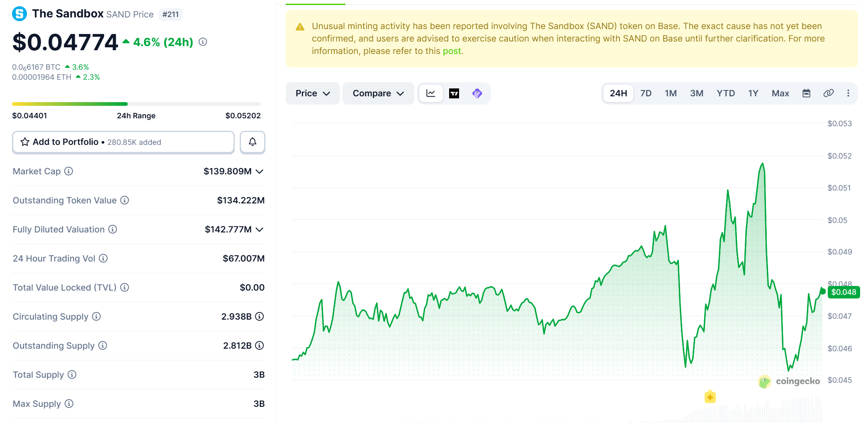Select the Max time range
Viewport: 868px width, 423px height.
(x=780, y=93)
